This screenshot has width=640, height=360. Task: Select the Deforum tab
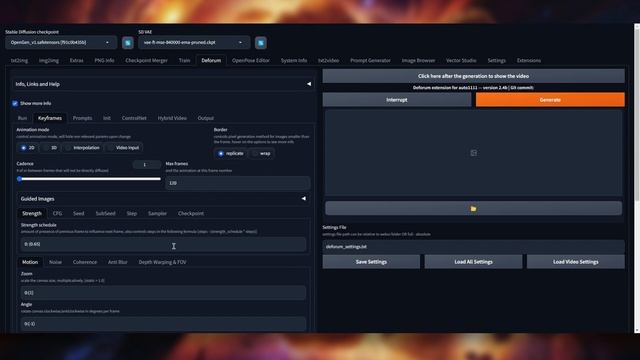pos(211,60)
